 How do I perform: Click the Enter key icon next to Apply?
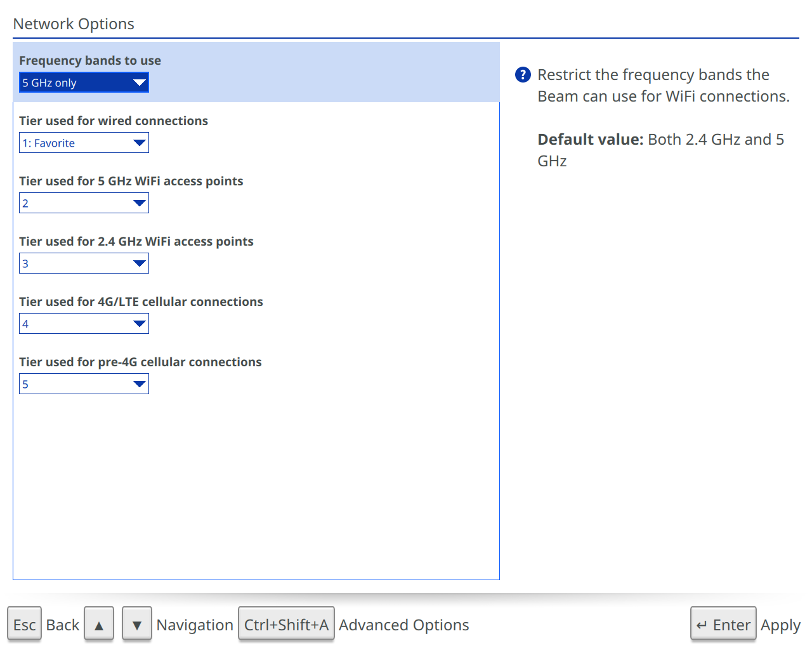pos(723,624)
